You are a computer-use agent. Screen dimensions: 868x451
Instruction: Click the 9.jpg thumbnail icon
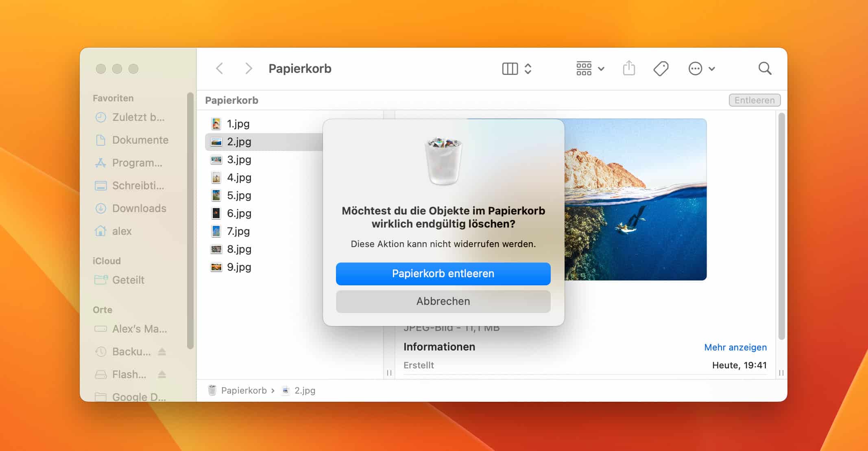(x=216, y=267)
